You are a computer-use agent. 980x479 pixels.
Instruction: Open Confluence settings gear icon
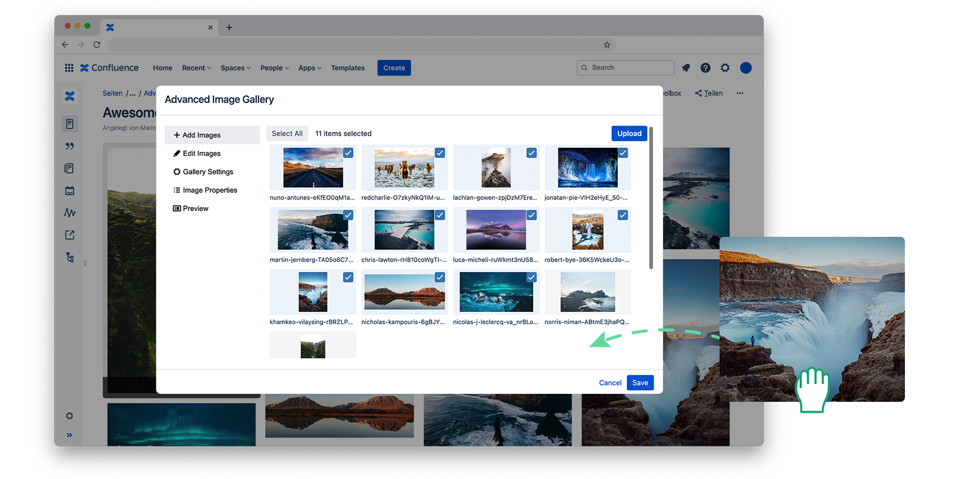pyautogui.click(x=725, y=68)
